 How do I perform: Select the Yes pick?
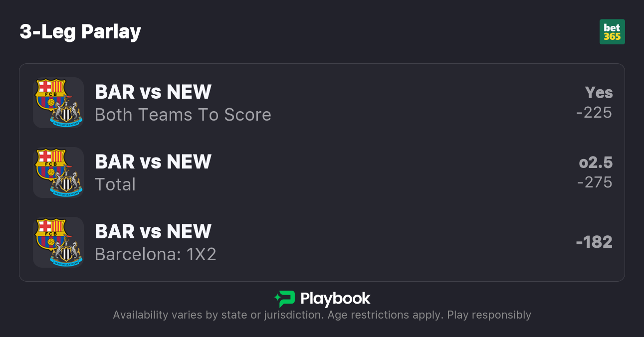point(599,93)
